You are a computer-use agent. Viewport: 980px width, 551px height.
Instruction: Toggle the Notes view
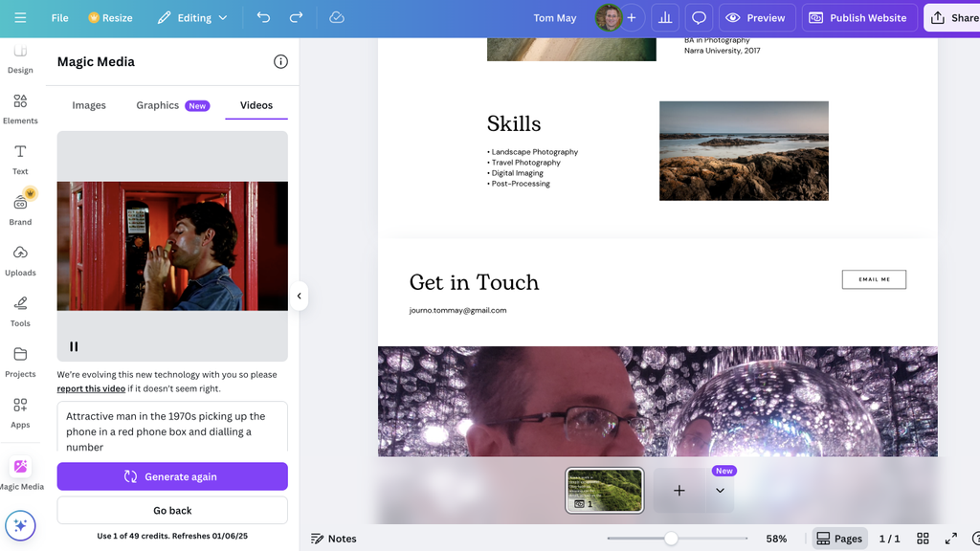click(333, 539)
